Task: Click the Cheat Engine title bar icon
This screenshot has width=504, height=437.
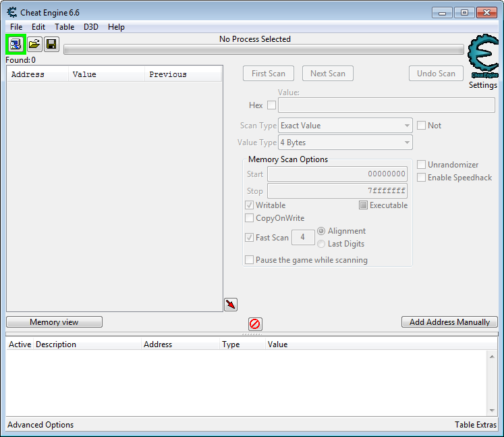Action: (x=12, y=13)
